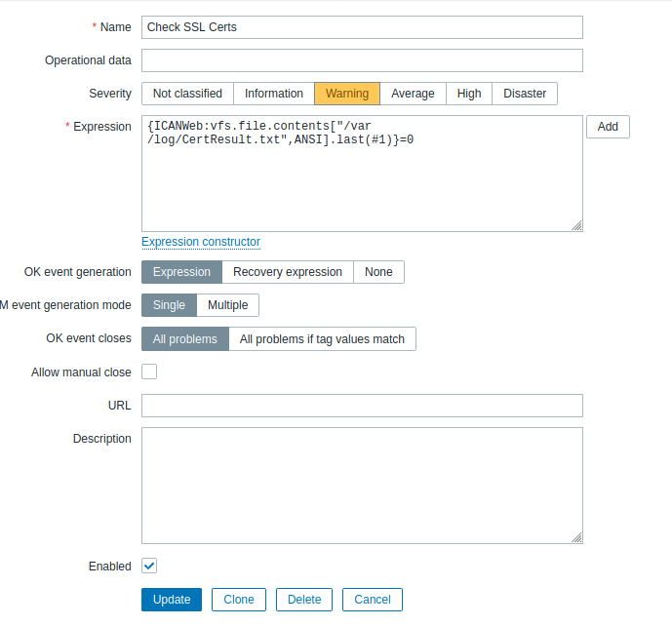This screenshot has width=672, height=626.
Task: Choose the Warning severity option
Action: (x=346, y=94)
